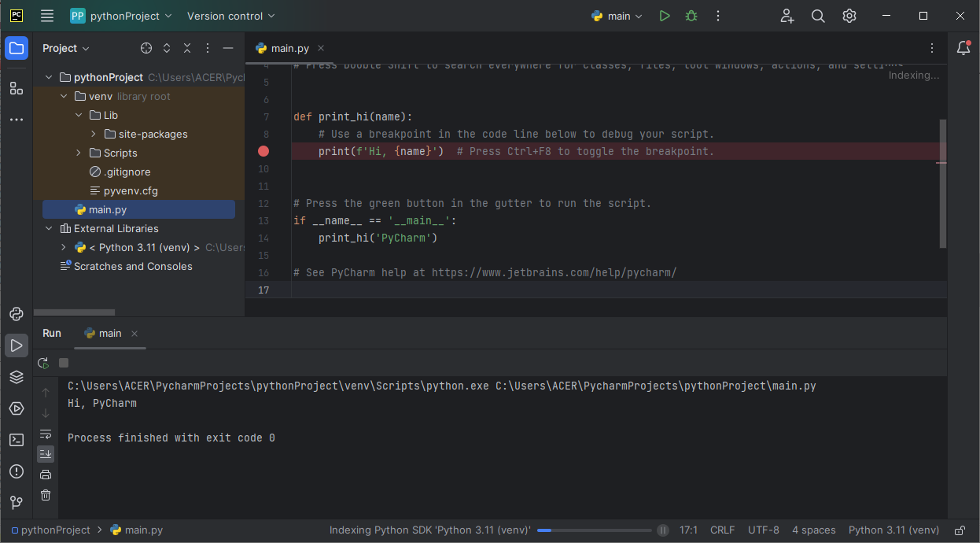
Task: Jump up the stack trace in Run panel
Action: pos(46,393)
